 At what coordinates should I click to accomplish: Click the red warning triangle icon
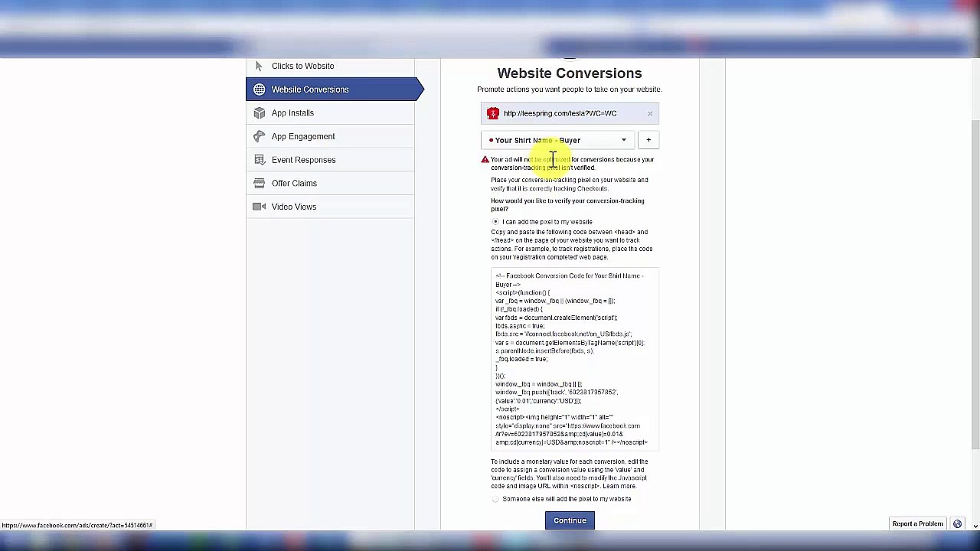click(485, 160)
